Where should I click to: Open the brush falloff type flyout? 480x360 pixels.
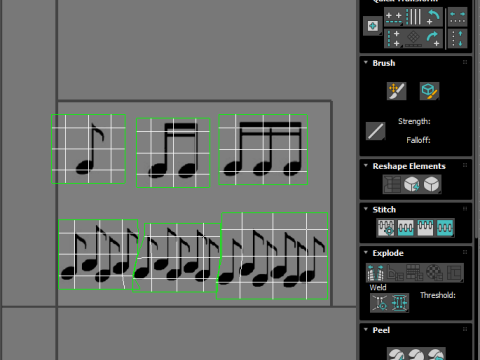(375, 131)
